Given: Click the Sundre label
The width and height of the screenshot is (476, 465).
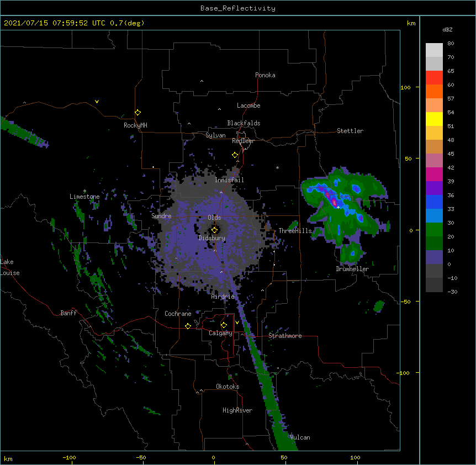Looking at the screenshot, I should [161, 216].
